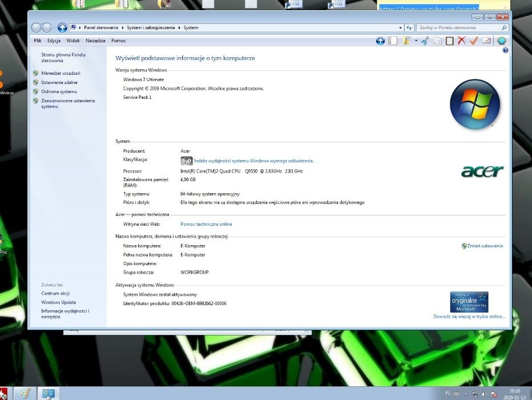This screenshot has width=532, height=400.
Task: Click the teal shell toolbar icon
Action: 502,41
